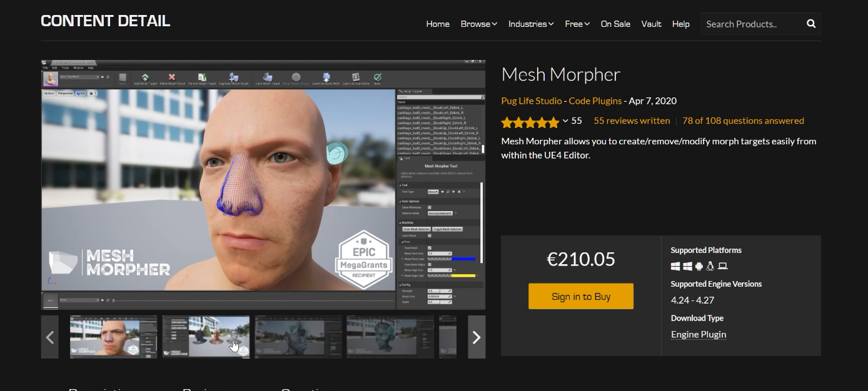Open the Help page
Viewport: 868px width, 391px height.
click(681, 24)
